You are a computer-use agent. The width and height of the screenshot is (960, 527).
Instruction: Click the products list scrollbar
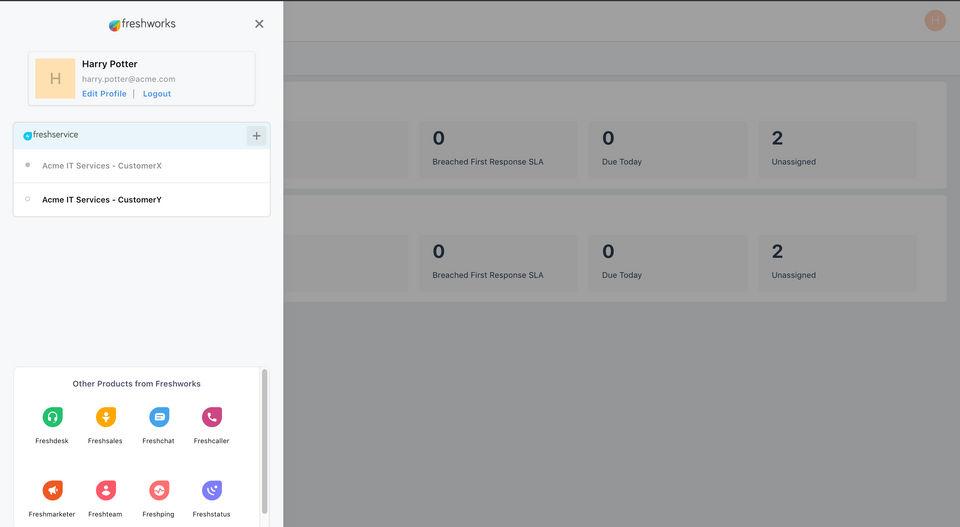[264, 441]
